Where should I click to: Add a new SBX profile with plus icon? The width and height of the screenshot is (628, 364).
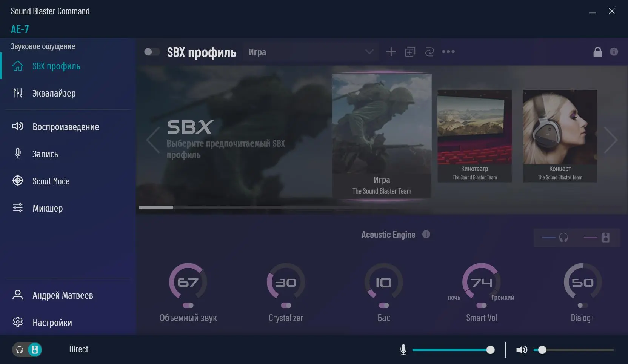[391, 52]
